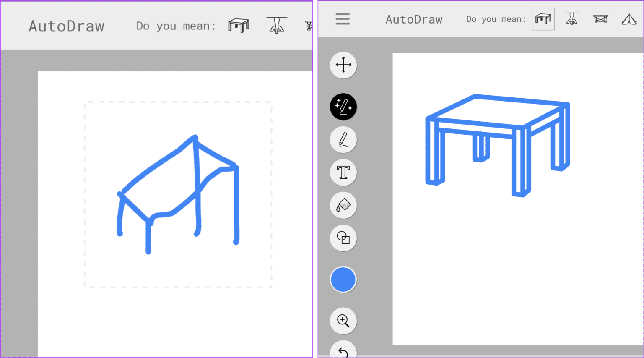Select the move/select tool with crossed arrows

(343, 65)
